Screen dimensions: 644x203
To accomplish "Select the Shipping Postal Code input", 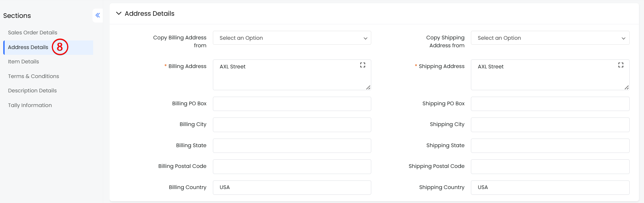I will [x=550, y=166].
